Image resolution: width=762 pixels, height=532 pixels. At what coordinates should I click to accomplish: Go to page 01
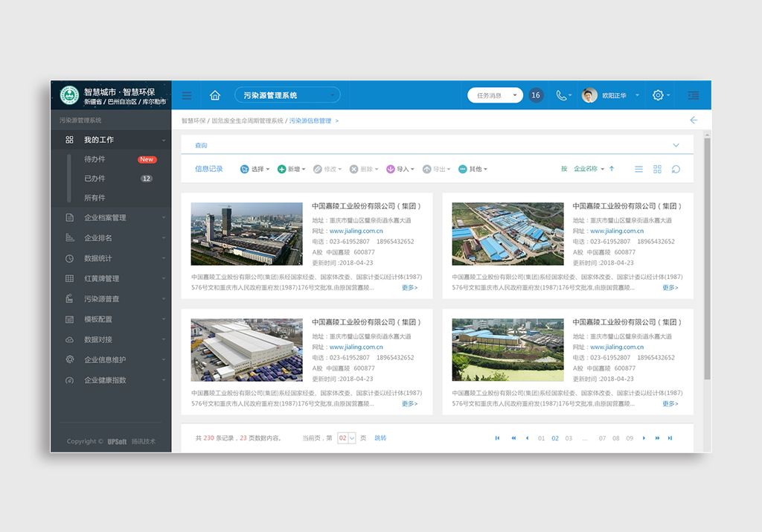(542, 438)
